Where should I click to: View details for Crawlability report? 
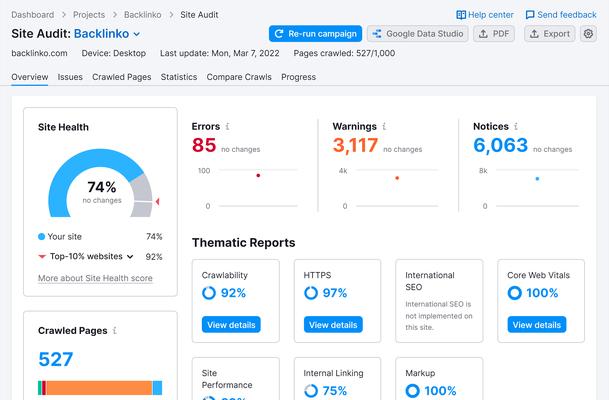pyautogui.click(x=231, y=325)
